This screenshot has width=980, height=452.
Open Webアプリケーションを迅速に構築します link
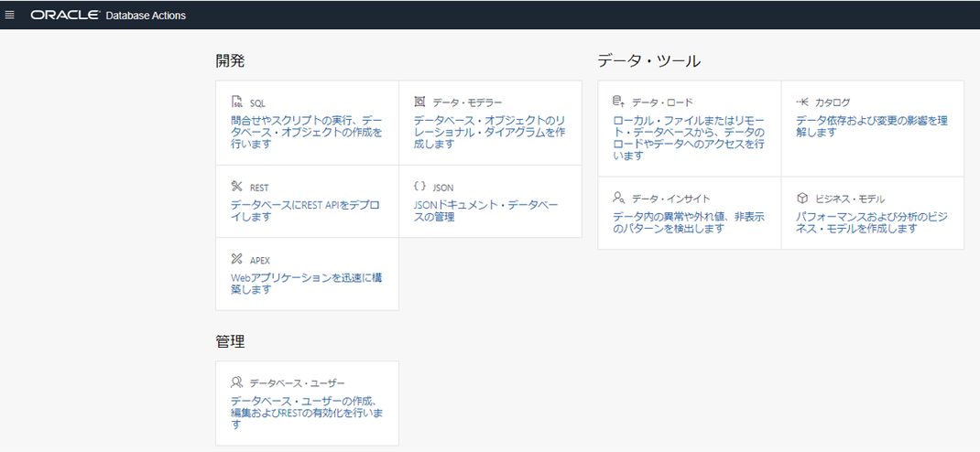point(306,283)
